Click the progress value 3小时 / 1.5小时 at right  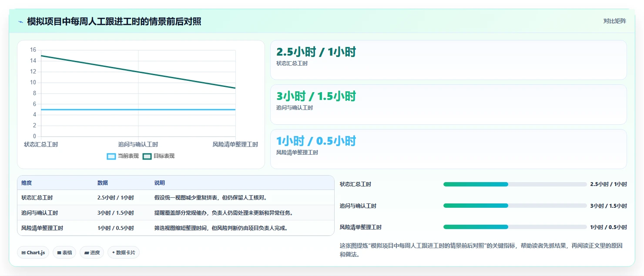609,206
